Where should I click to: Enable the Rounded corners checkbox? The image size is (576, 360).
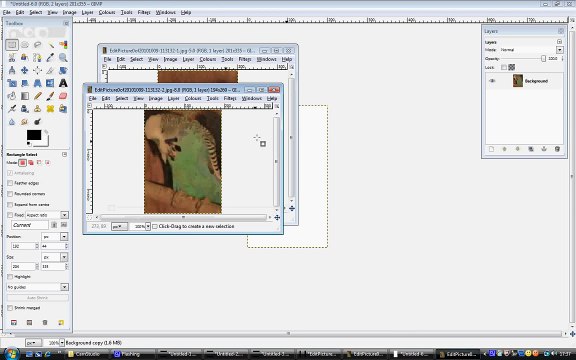pos(10,194)
